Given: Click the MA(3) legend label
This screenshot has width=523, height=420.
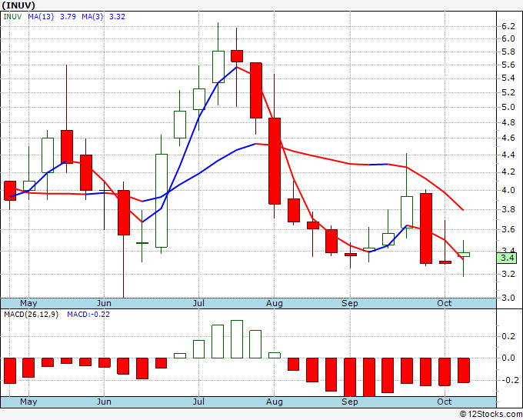Looking at the screenshot, I should coord(92,16).
